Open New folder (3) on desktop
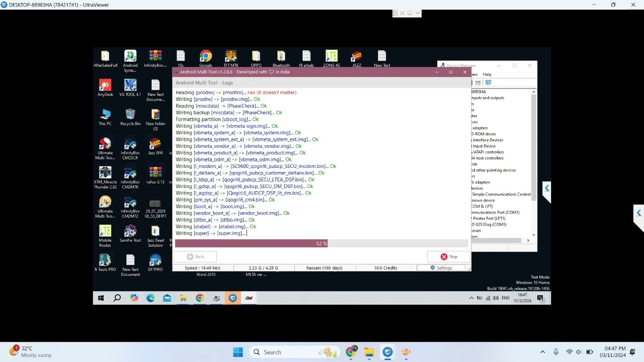This screenshot has width=644, height=362. pyautogui.click(x=155, y=120)
